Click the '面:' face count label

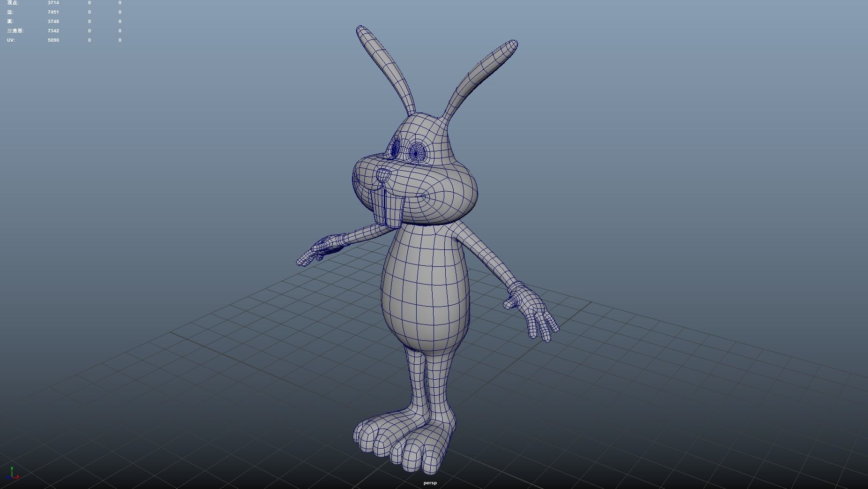(10, 22)
